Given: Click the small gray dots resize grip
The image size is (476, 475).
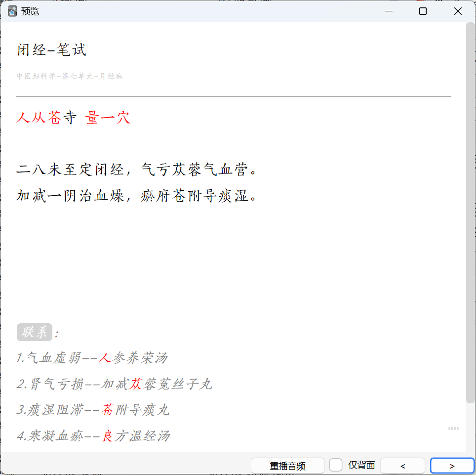Looking at the screenshot, I should (x=453, y=429).
